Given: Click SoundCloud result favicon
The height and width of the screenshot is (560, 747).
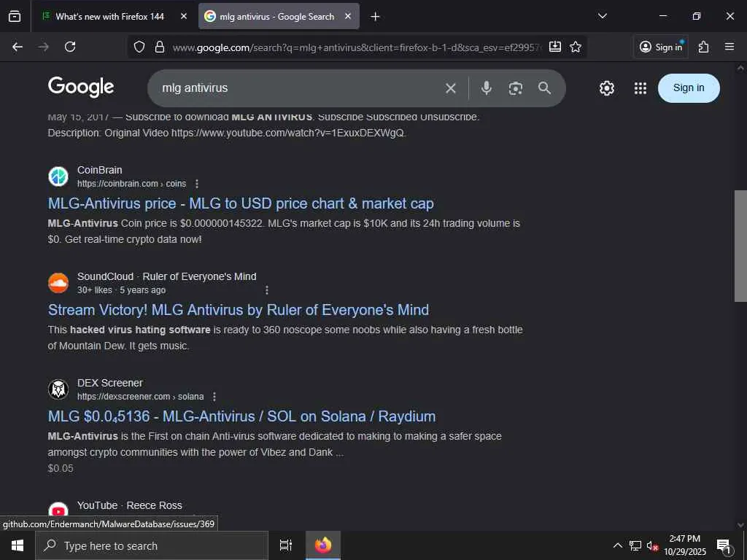Looking at the screenshot, I should pos(58,283).
